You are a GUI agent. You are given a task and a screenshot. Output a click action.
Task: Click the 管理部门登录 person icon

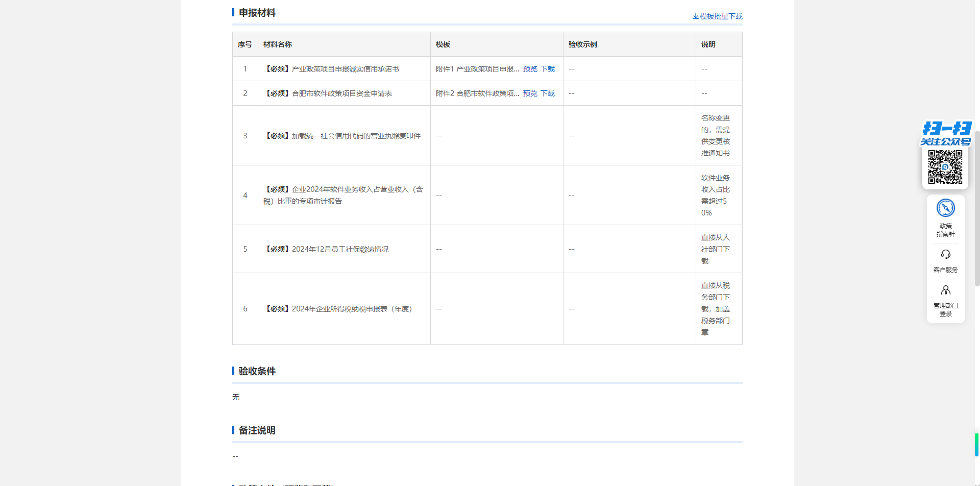[945, 290]
